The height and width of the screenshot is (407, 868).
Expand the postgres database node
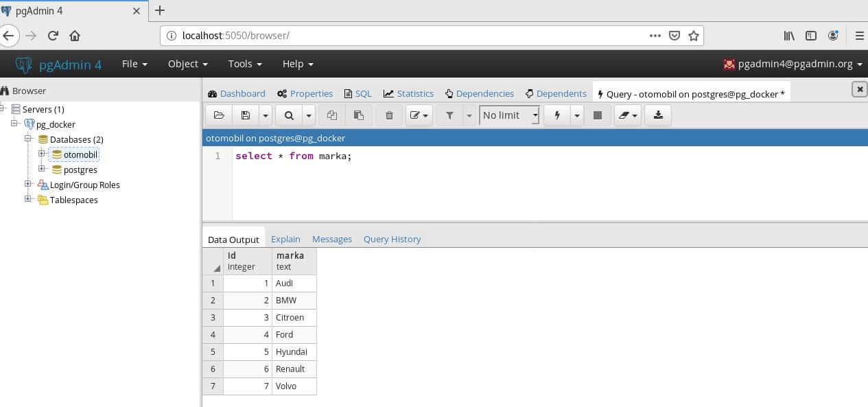point(42,169)
